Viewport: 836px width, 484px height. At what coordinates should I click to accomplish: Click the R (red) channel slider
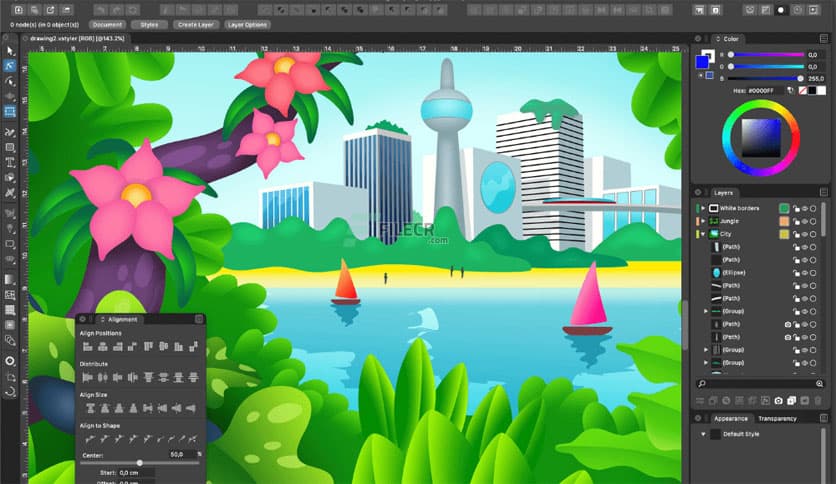(767, 54)
